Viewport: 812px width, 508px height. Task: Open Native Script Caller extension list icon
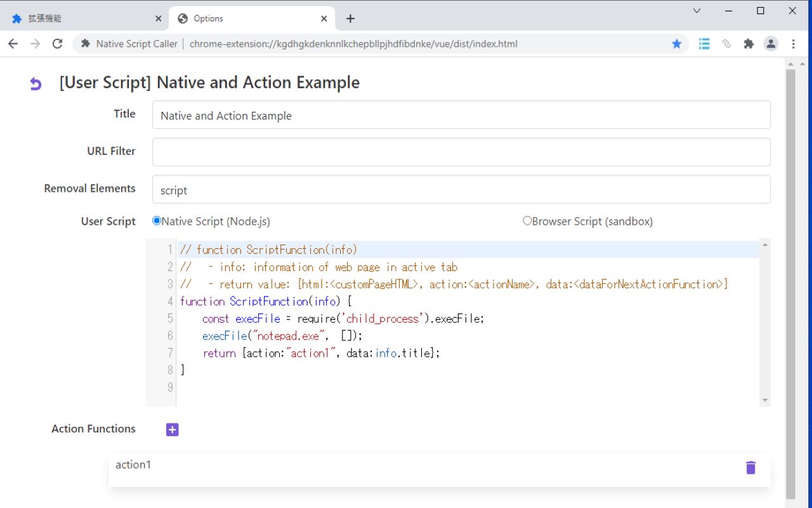pos(704,44)
